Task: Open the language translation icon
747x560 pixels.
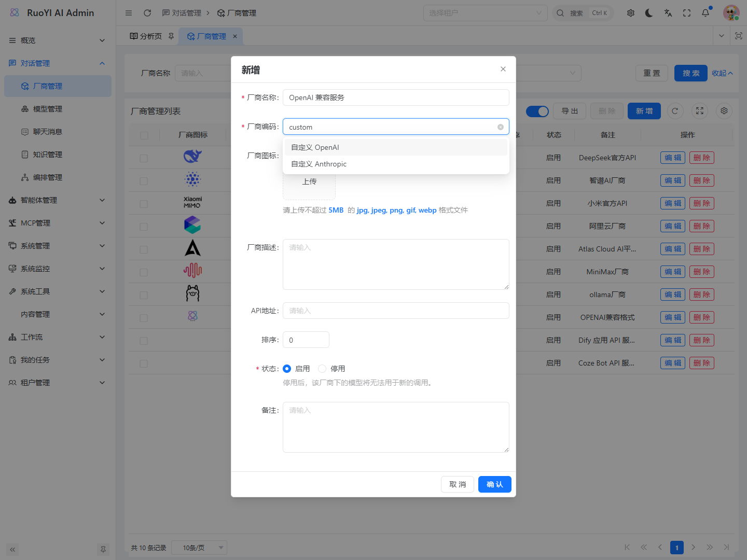Action: point(668,13)
